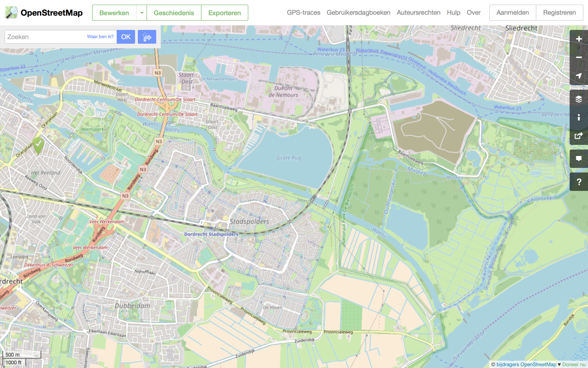Open the Geschiedenis tab
Viewport: 588px width, 368px height.
[174, 13]
